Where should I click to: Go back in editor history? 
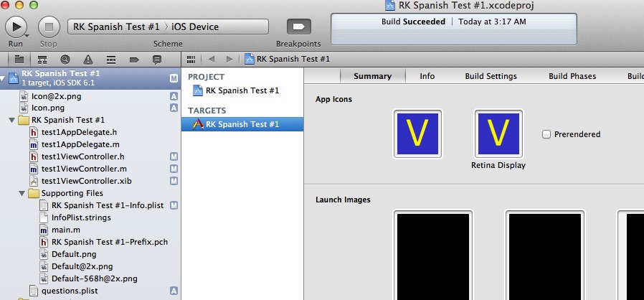[212, 59]
